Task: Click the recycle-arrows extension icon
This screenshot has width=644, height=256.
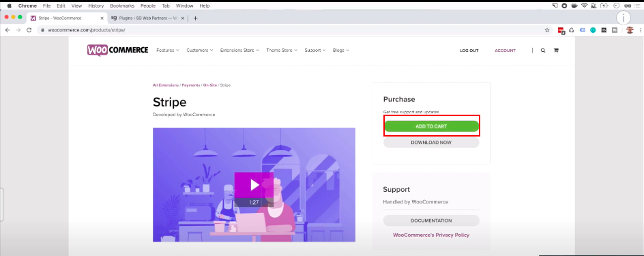Action: coord(571,30)
